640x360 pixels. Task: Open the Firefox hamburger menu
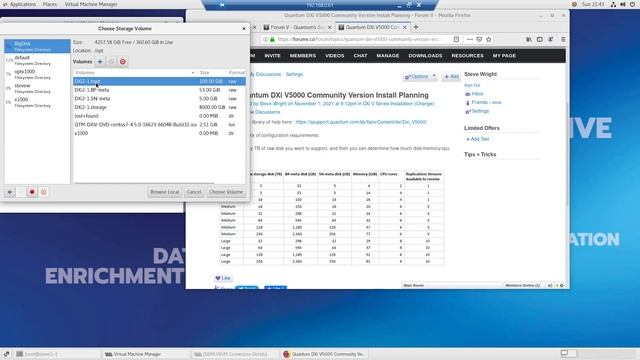pos(563,40)
